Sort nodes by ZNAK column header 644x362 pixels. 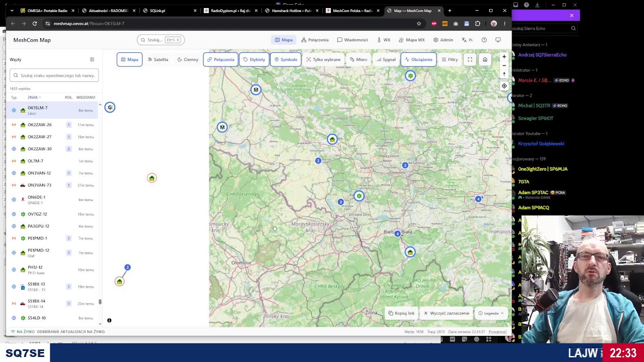(34, 97)
